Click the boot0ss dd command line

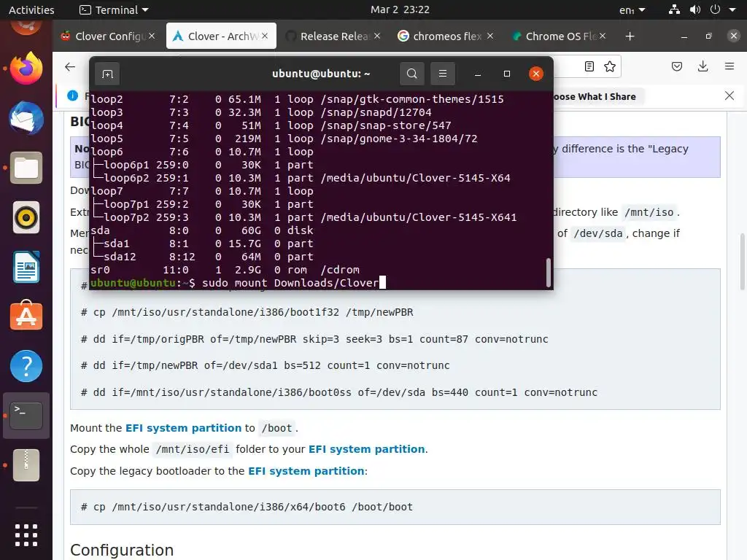coord(338,392)
